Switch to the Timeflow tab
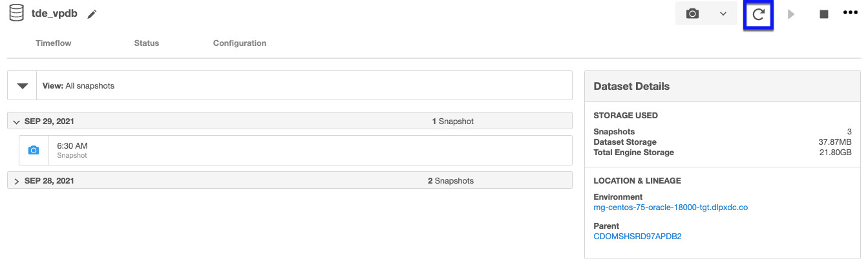Screen dimensions: 868x265 (53, 43)
